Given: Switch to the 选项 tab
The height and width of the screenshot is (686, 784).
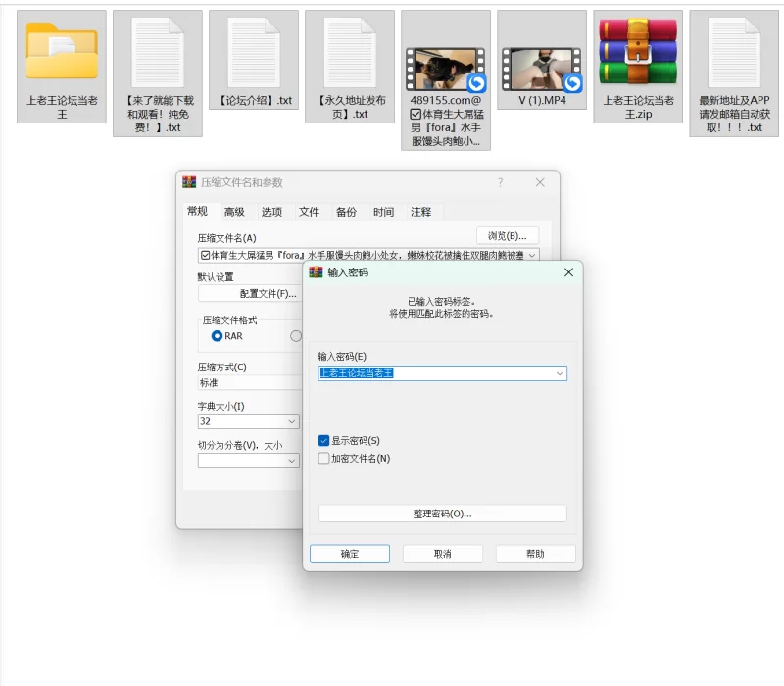Looking at the screenshot, I should click(271, 212).
